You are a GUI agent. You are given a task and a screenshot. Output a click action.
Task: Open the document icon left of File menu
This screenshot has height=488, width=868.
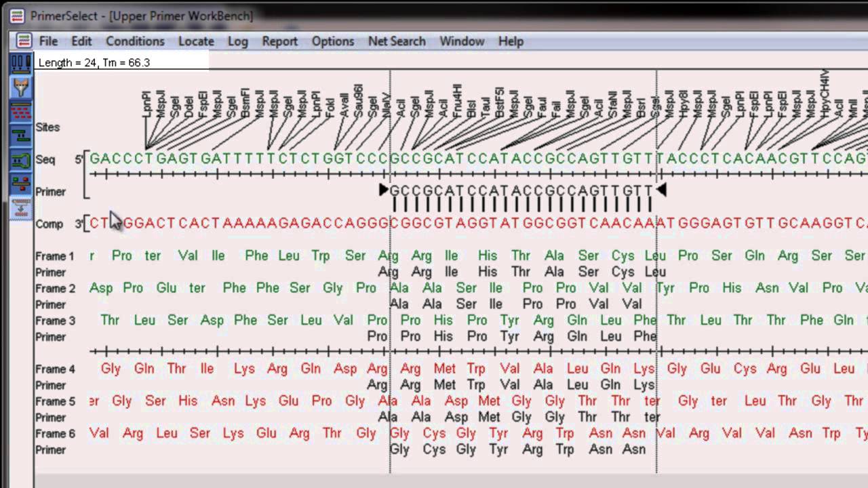pyautogui.click(x=24, y=41)
